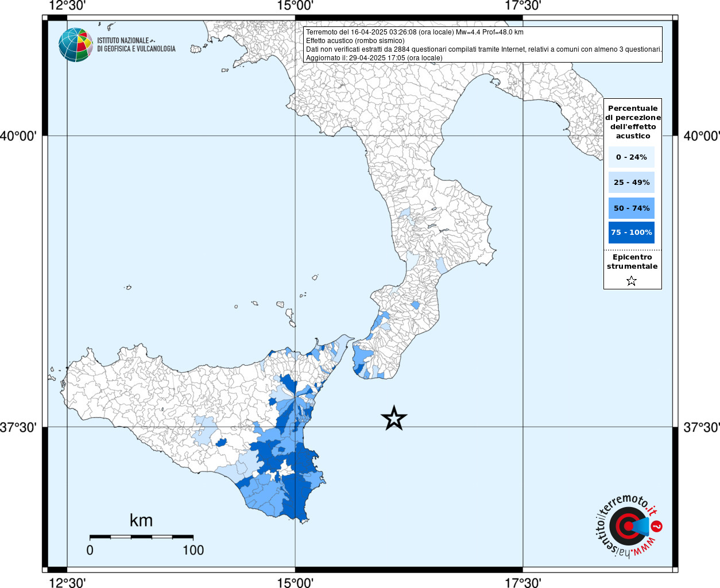This screenshot has height=588, width=720.
Task: Click top axis label 12°30'
Action: (x=67, y=6)
